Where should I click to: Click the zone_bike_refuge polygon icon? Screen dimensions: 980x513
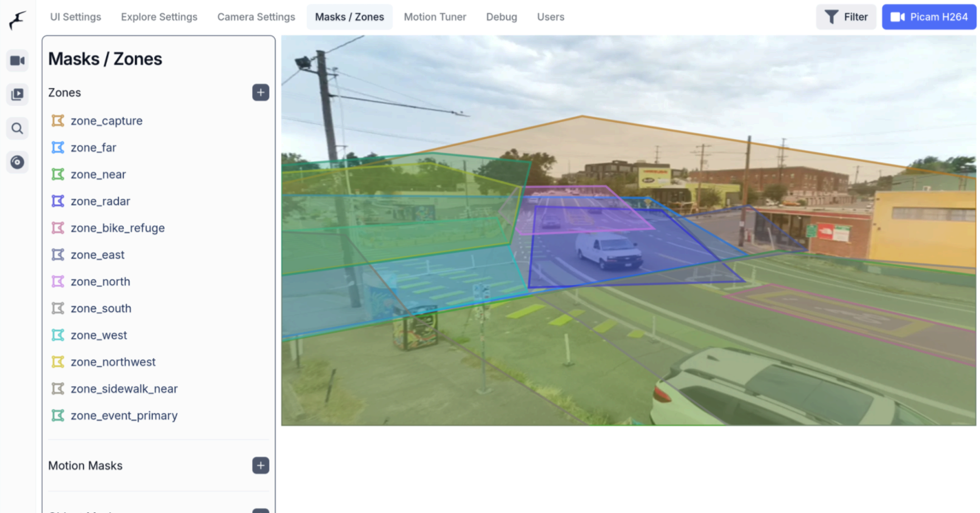58,228
